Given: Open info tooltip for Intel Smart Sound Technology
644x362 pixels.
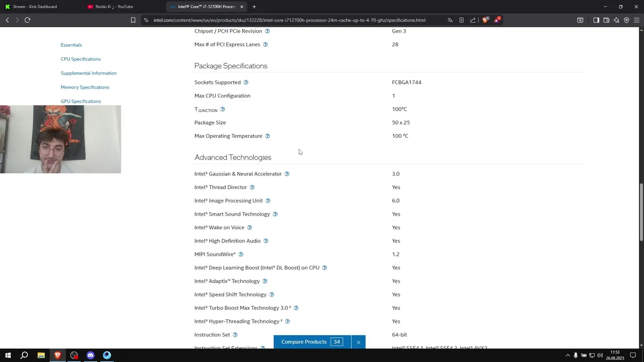Looking at the screenshot, I should 275,214.
